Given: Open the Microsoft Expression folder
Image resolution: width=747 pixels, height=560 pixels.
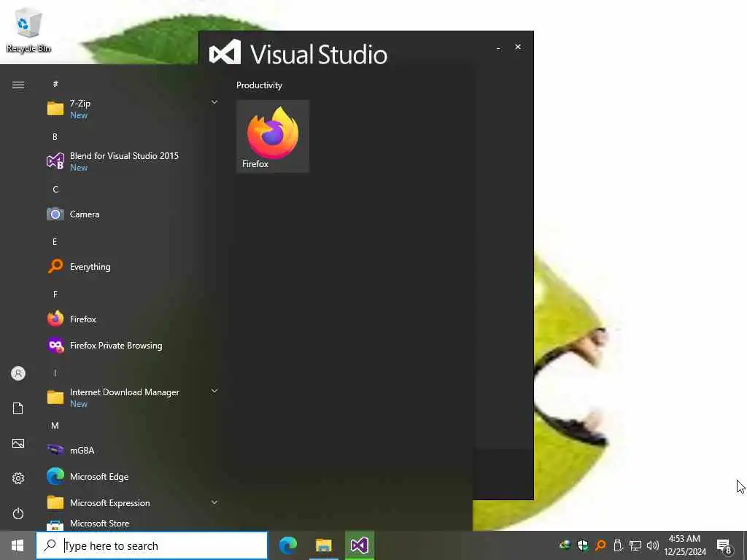Looking at the screenshot, I should coord(132,502).
